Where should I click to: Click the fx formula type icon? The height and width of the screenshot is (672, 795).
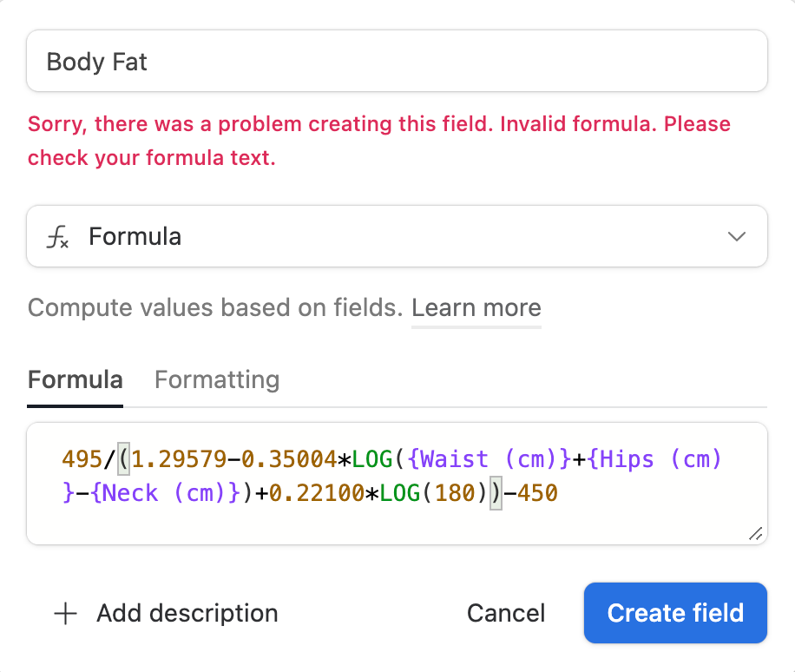(58, 237)
